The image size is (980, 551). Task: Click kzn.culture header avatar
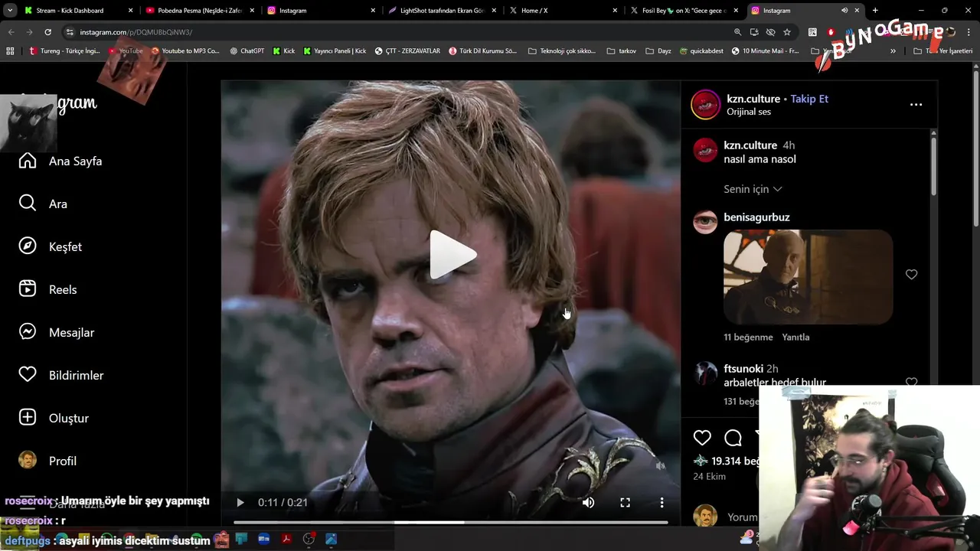click(706, 105)
